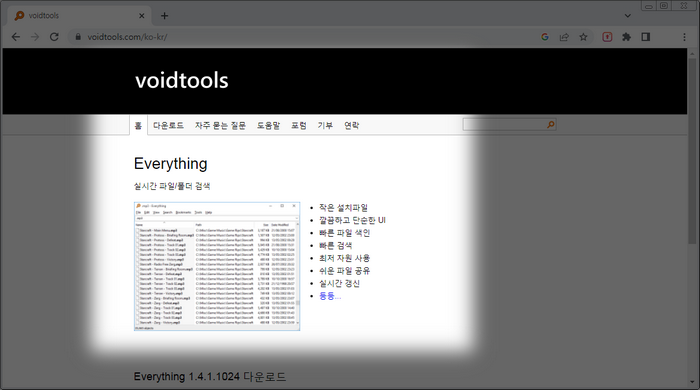
Task: Go forward with the browser arrow
Action: tap(35, 37)
